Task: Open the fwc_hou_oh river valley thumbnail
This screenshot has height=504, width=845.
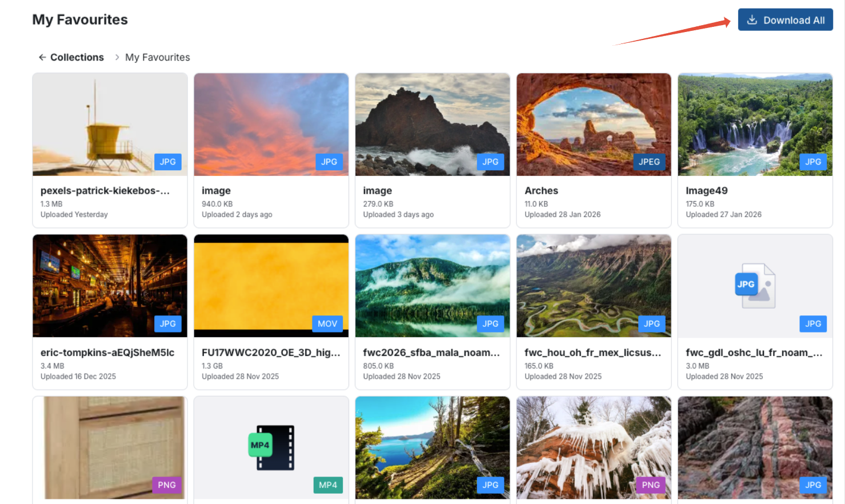Action: click(x=594, y=286)
